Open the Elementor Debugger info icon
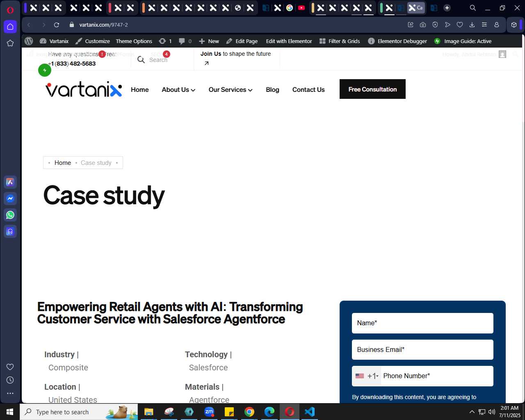This screenshot has height=420, width=525. (371, 41)
